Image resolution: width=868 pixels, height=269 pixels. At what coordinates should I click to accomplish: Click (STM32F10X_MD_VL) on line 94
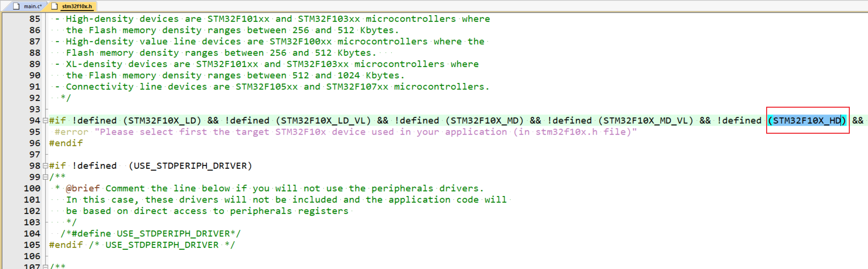pyautogui.click(x=646, y=121)
